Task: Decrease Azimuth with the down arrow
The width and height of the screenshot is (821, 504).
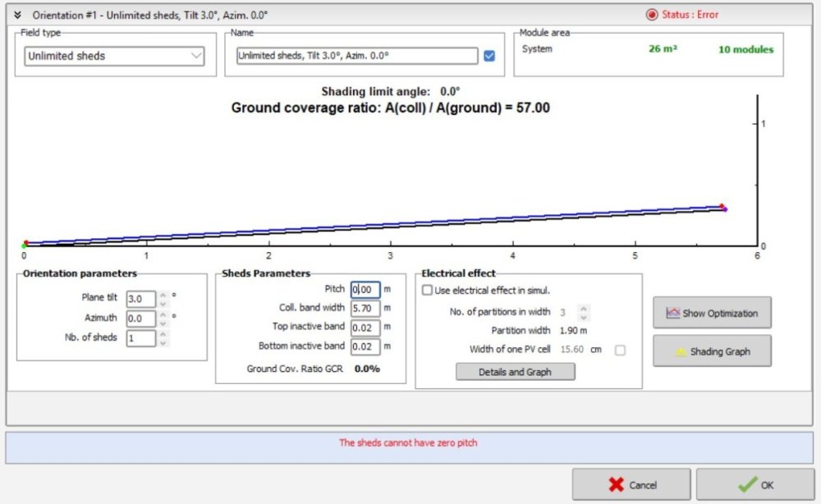Action: click(163, 323)
